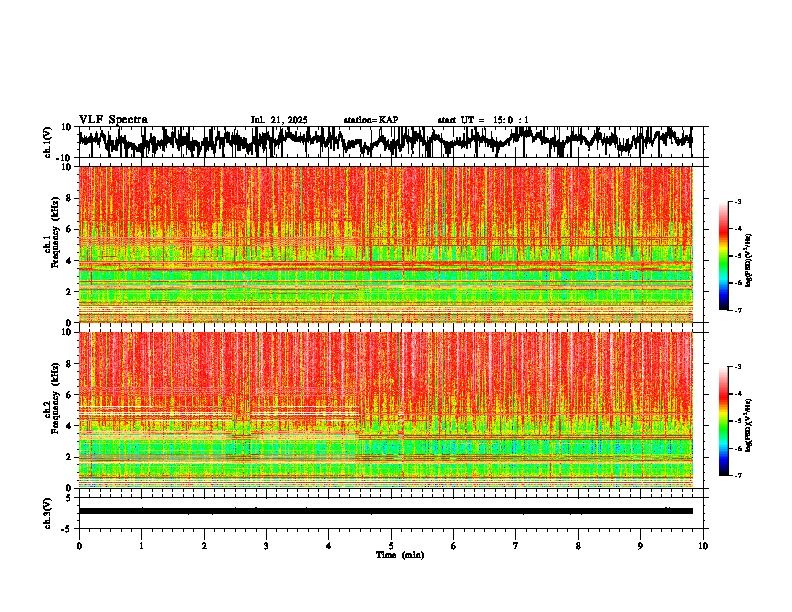Click time axis tick label "1"
Viewport: 792px width, 612px height.
141,546
